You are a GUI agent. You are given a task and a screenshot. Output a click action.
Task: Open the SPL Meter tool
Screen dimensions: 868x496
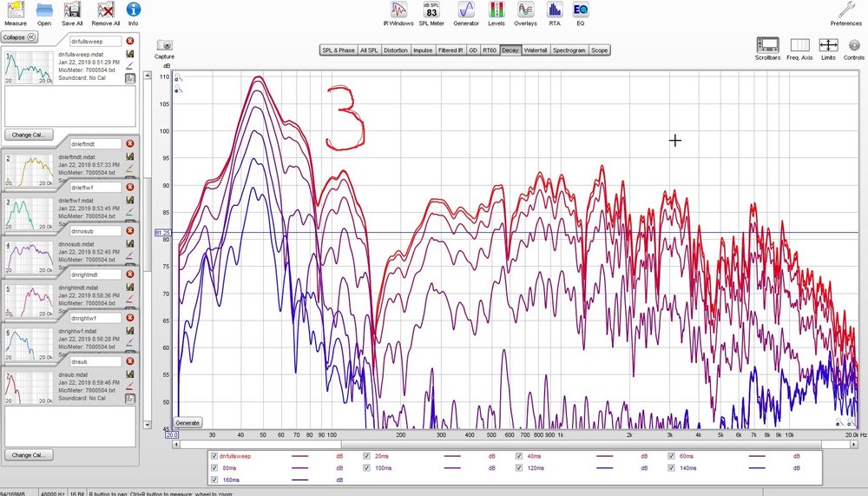431,14
